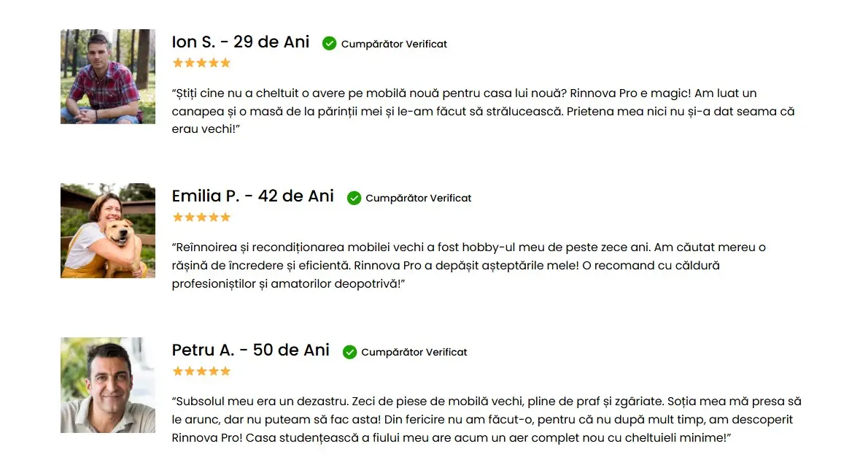The height and width of the screenshot is (468, 868).
Task: Open Emilia P. photo hugging a dog
Action: [x=108, y=231]
